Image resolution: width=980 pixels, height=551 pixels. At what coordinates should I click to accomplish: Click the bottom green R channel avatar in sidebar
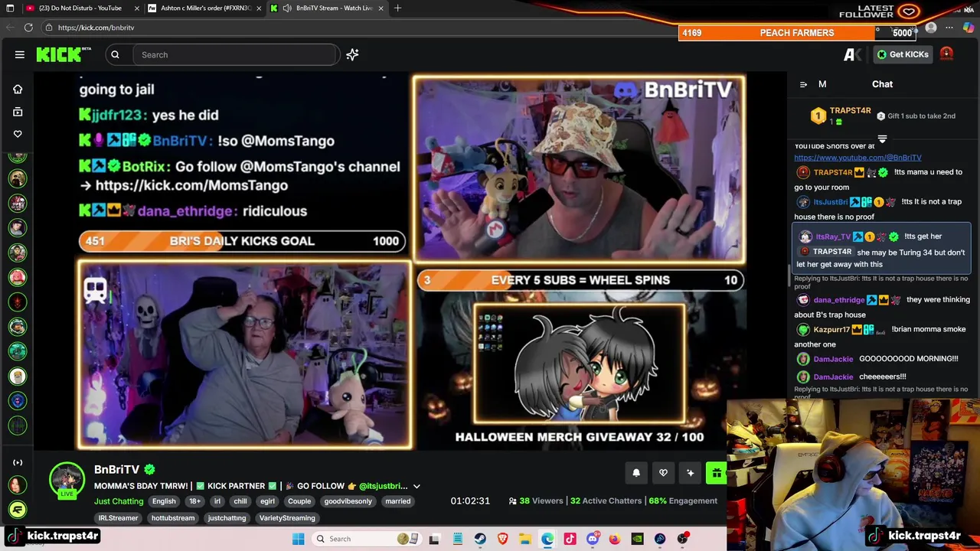[17, 509]
